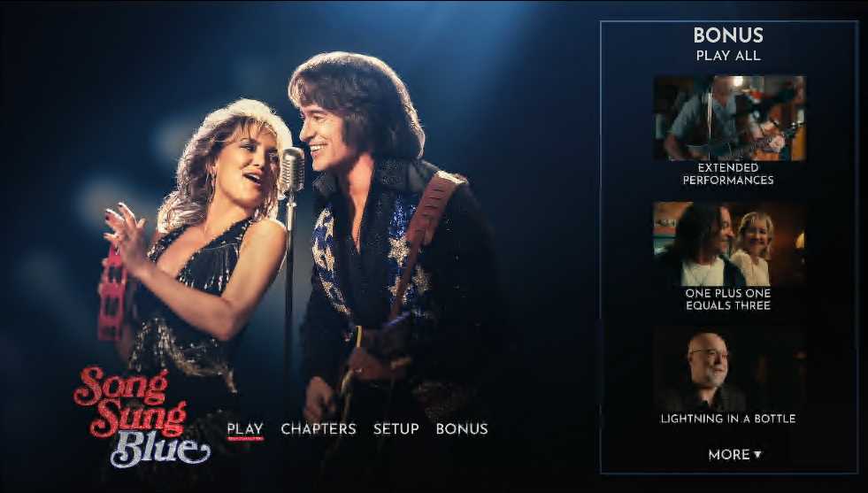Click PLAY ALL under the Bonus heading
Image resolution: width=868 pixels, height=493 pixels.
tap(728, 56)
